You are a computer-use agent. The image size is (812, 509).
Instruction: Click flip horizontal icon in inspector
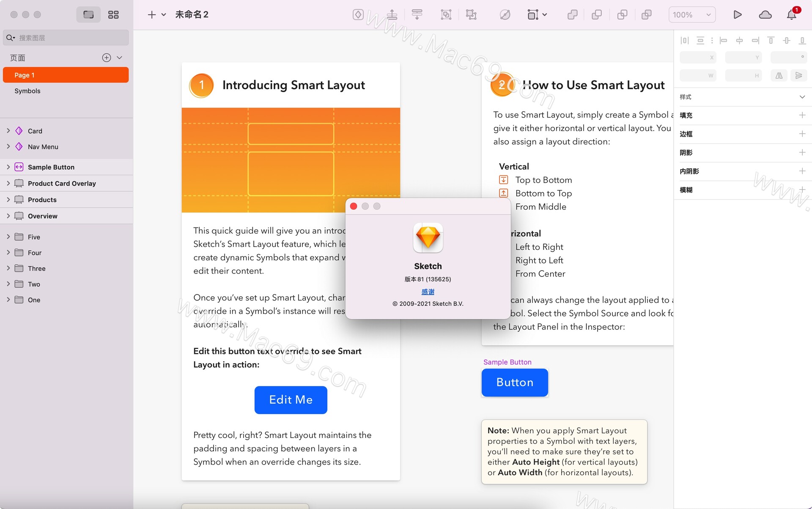click(x=779, y=76)
